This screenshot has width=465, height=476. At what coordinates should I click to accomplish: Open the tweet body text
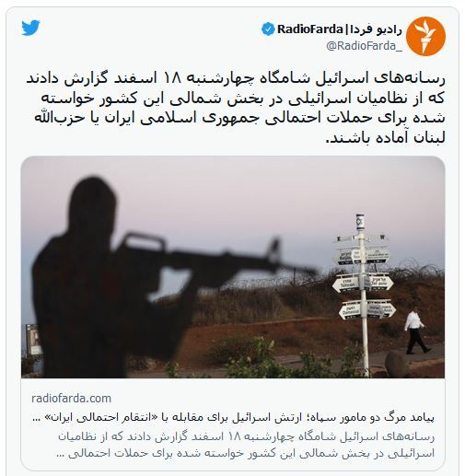[236, 108]
